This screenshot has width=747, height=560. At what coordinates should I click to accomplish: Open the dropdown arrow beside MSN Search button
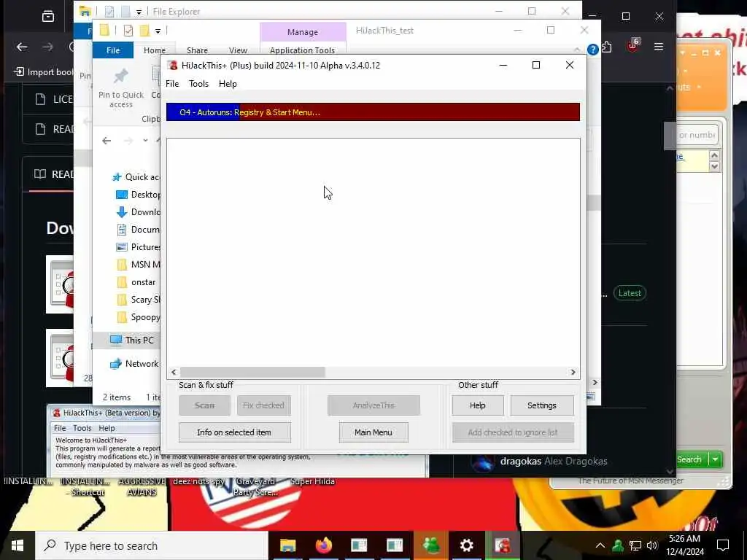click(716, 459)
